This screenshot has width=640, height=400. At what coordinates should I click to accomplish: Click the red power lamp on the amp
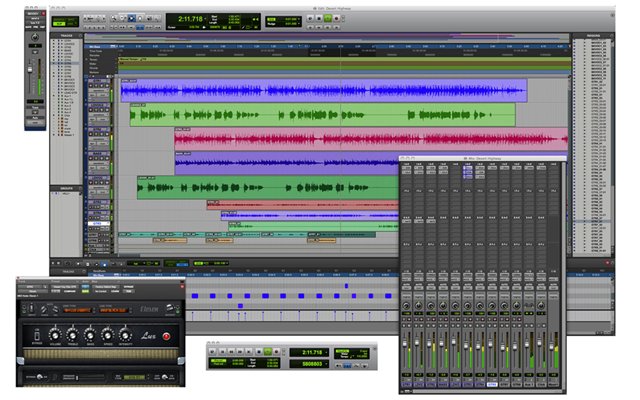[x=164, y=337]
